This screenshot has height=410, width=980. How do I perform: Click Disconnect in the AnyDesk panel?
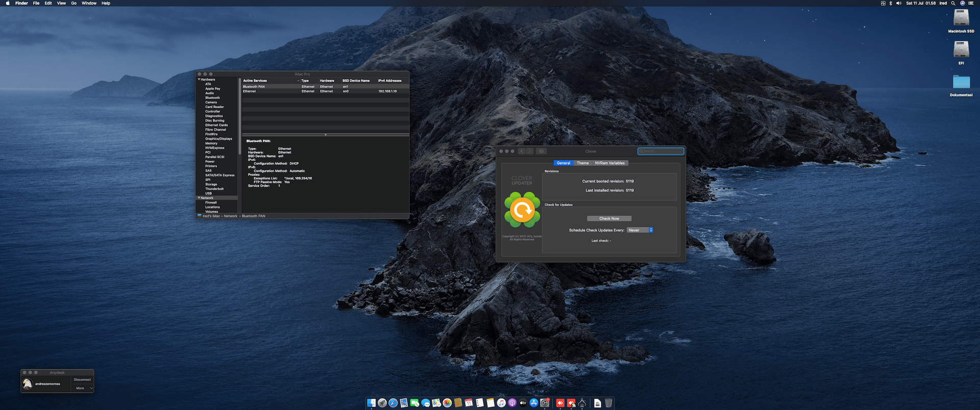(82, 380)
